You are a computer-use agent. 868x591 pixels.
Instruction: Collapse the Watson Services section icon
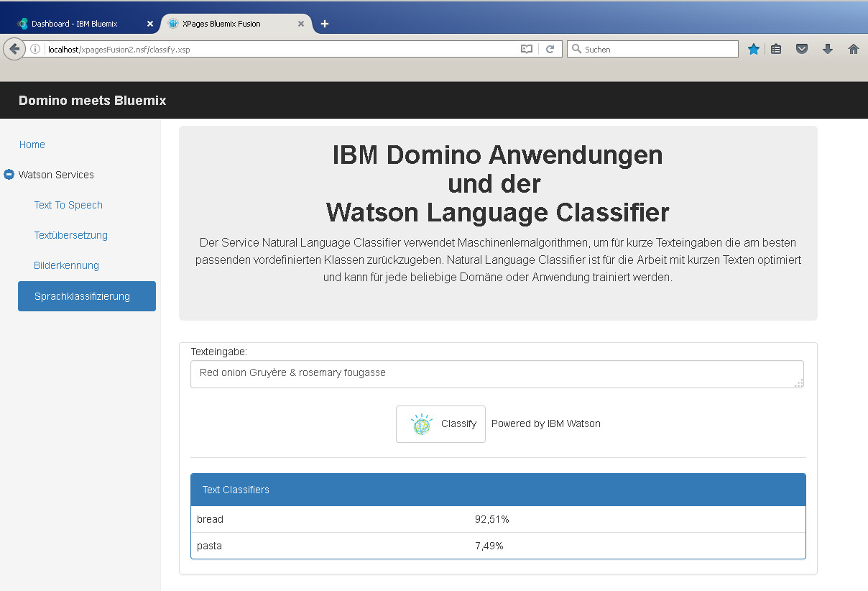pyautogui.click(x=9, y=175)
